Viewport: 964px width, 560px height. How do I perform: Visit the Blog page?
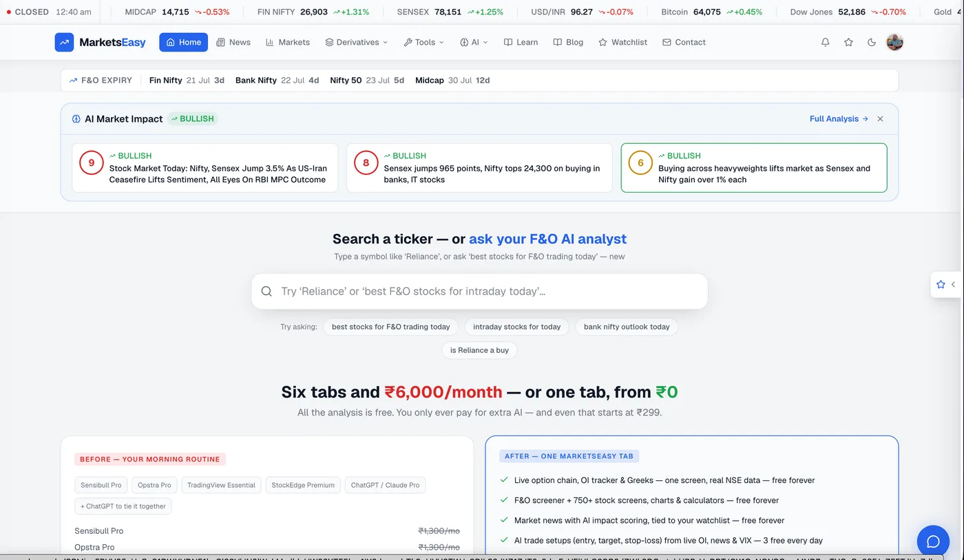point(569,42)
